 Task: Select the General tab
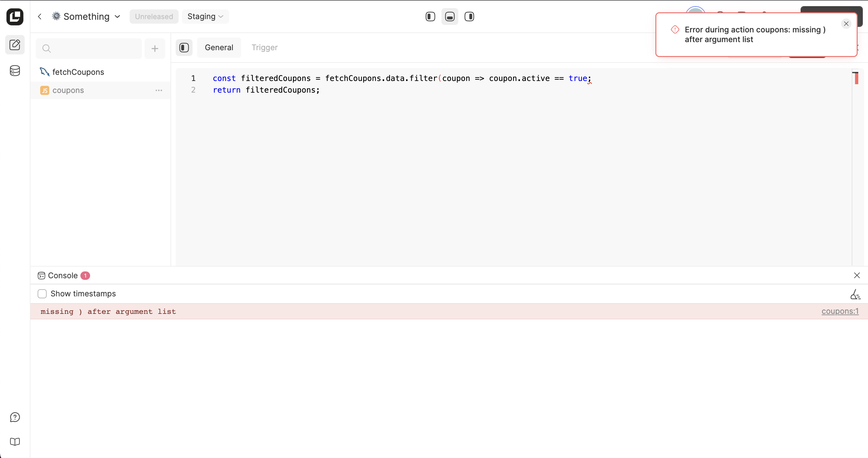[219, 48]
